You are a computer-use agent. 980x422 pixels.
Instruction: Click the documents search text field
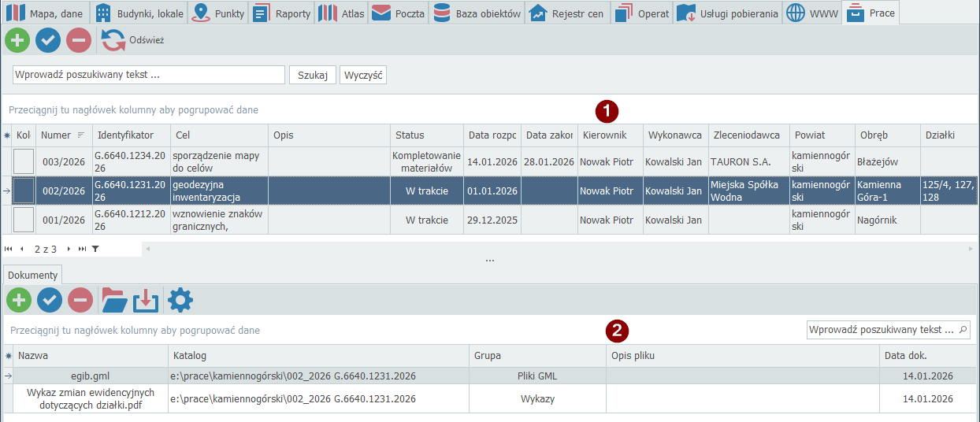coord(882,330)
